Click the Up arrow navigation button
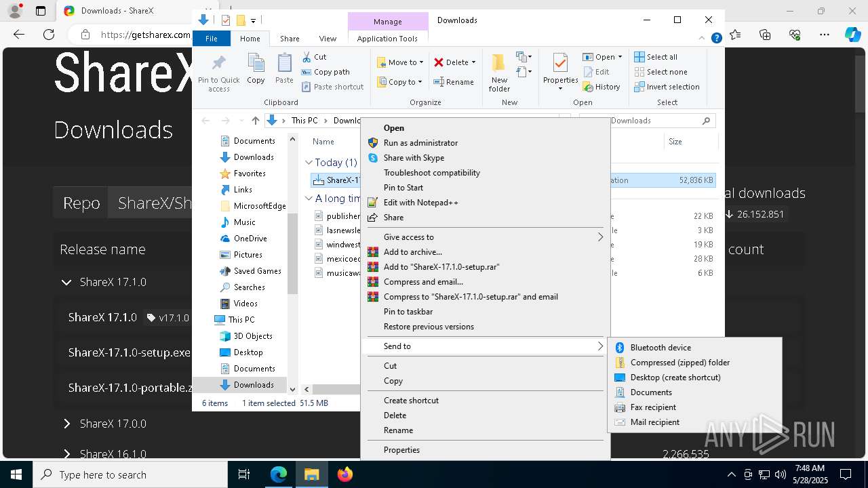868x488 pixels. [x=255, y=121]
